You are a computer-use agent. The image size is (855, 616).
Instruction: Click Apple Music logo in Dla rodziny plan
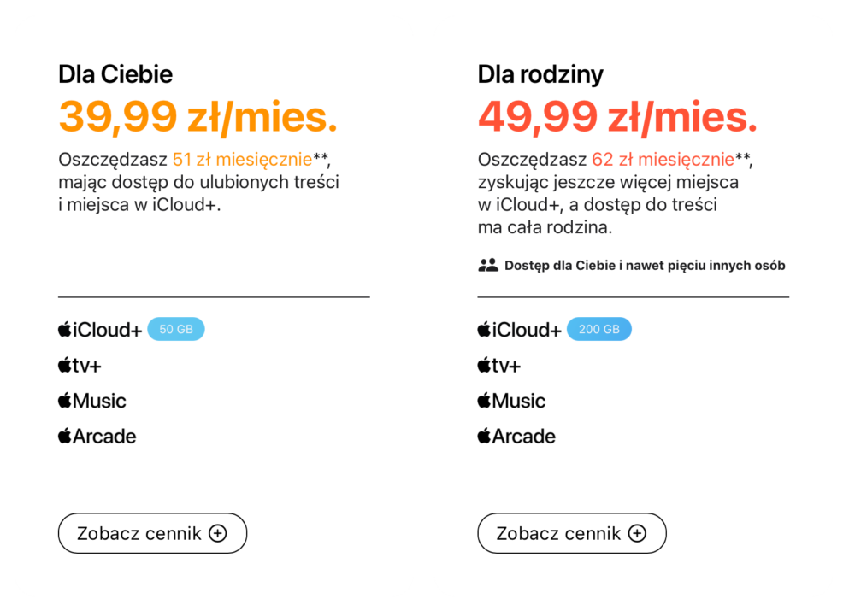(511, 401)
